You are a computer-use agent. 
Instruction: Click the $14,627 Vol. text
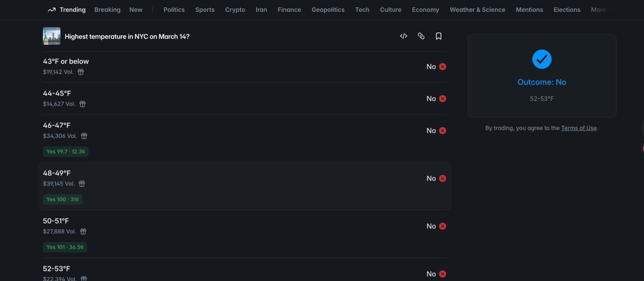pos(59,104)
